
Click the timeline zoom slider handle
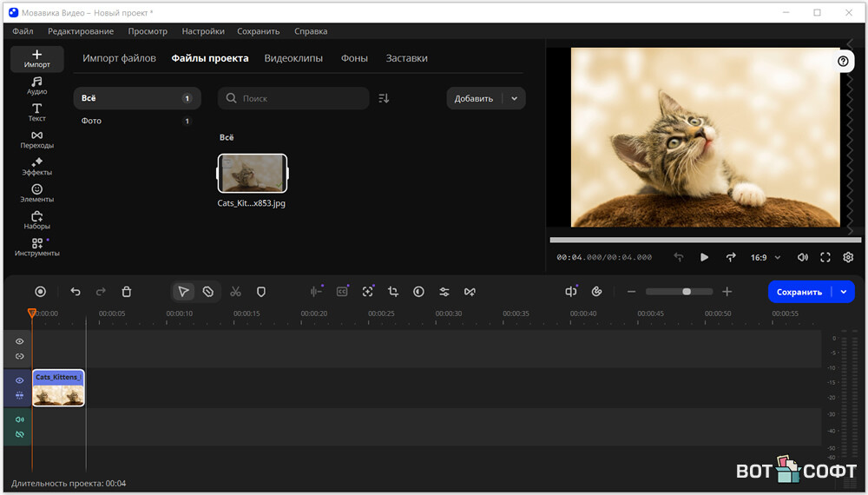(x=687, y=292)
